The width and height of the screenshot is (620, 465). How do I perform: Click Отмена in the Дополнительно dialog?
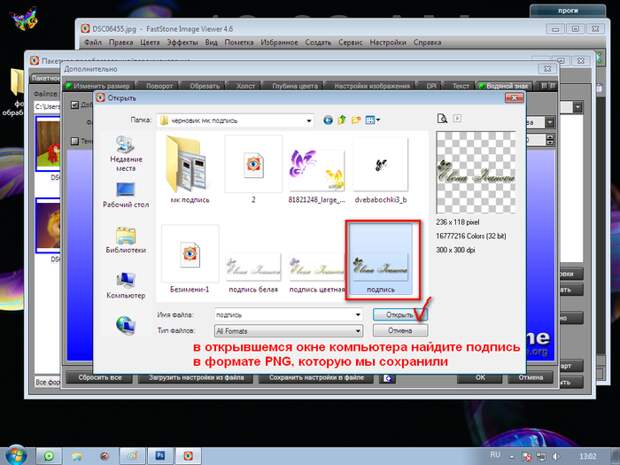tap(530, 378)
